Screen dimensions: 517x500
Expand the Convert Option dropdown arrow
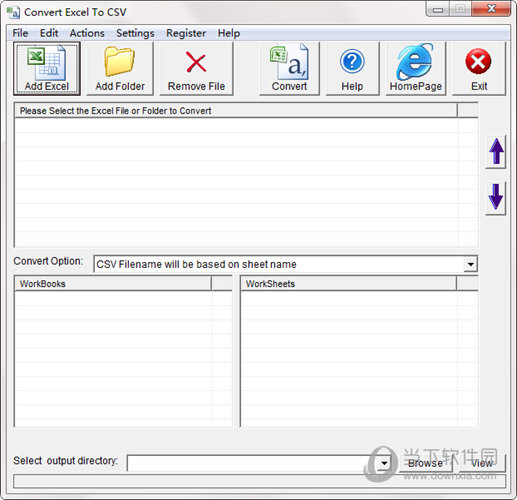(x=470, y=264)
